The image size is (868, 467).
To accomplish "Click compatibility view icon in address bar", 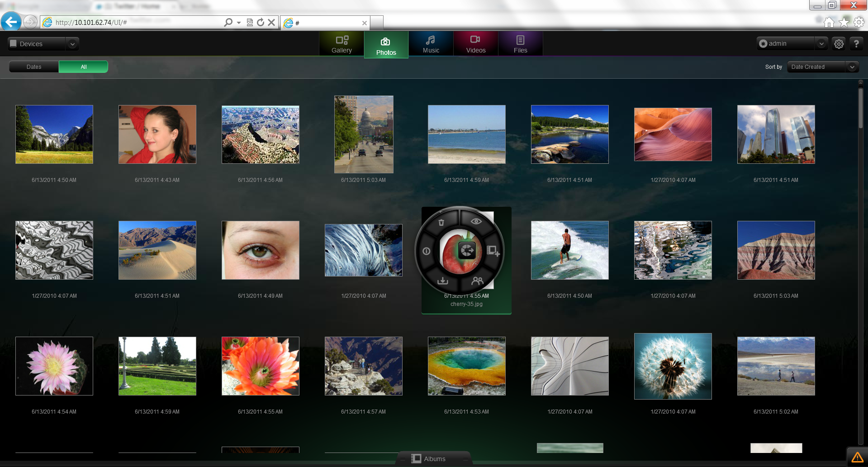I will 250,22.
